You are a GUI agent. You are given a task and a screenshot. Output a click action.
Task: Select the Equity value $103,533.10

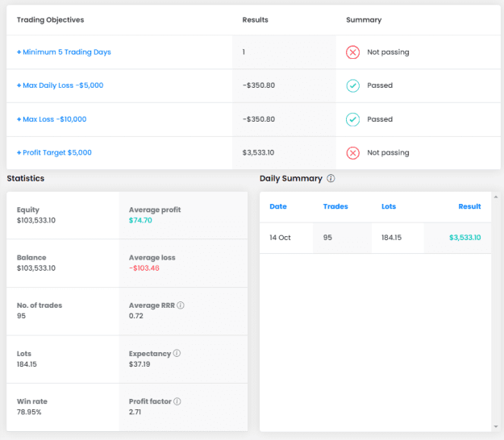(x=36, y=220)
